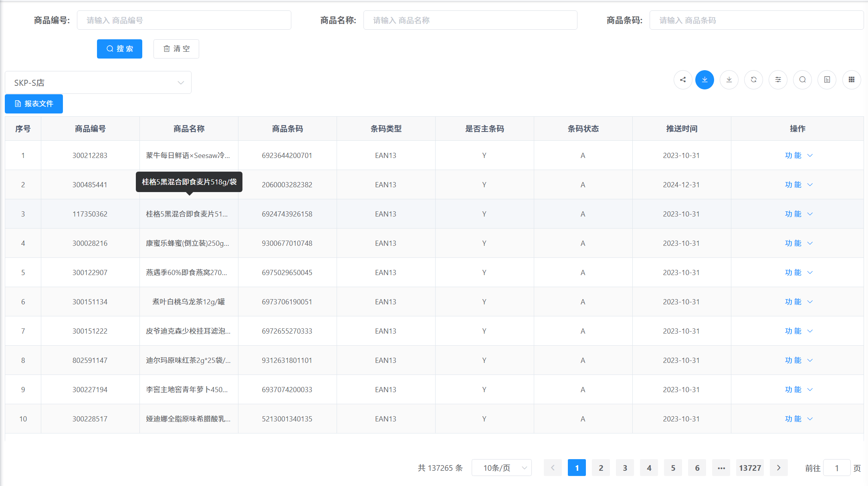Click the document list icon
This screenshot has width=868, height=486.
(x=827, y=80)
